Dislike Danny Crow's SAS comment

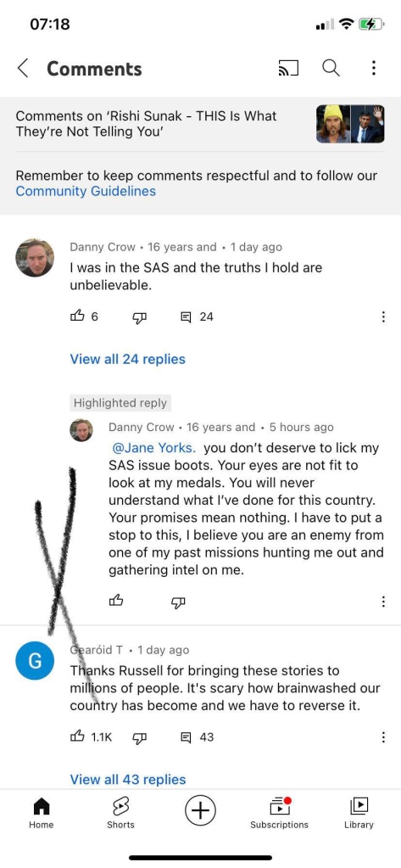tap(138, 317)
